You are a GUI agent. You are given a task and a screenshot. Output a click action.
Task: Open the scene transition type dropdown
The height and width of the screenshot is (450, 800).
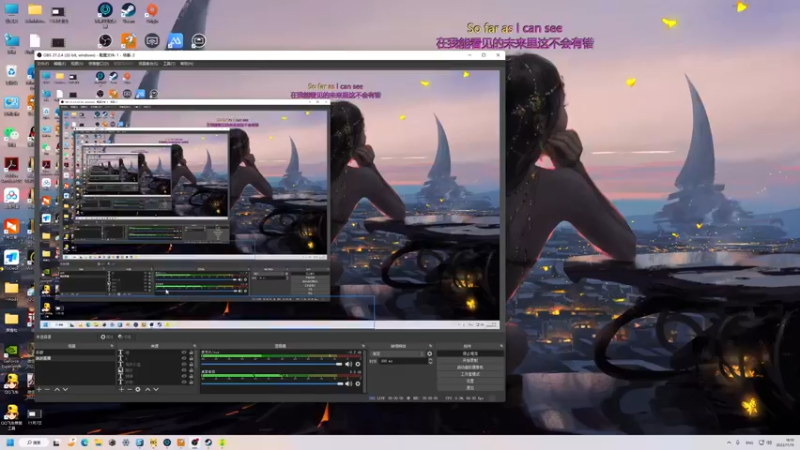[397, 354]
